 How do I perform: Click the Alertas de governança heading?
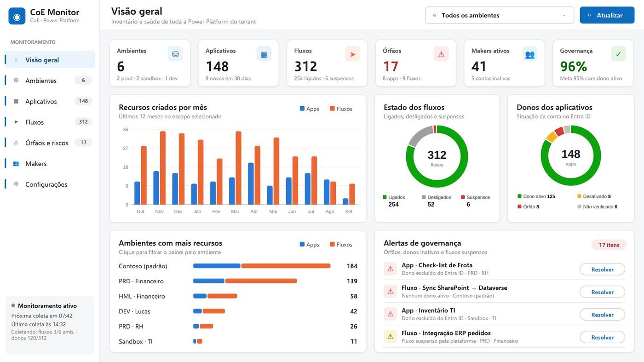422,243
